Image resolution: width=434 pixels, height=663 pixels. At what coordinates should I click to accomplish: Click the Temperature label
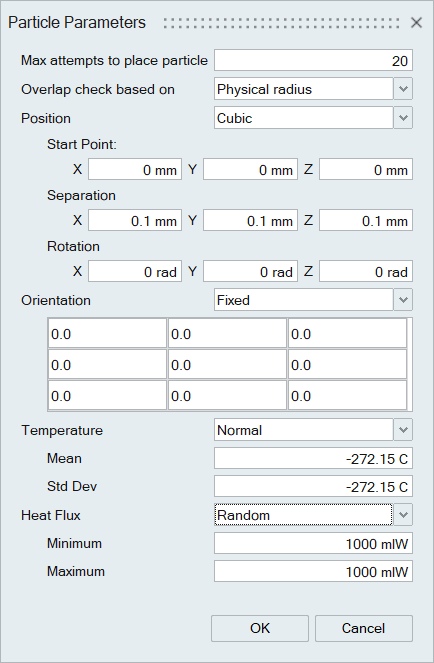pyautogui.click(x=62, y=430)
